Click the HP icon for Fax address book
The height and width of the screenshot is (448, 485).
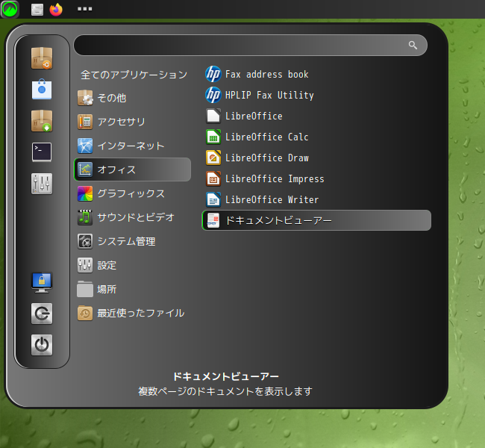point(213,75)
